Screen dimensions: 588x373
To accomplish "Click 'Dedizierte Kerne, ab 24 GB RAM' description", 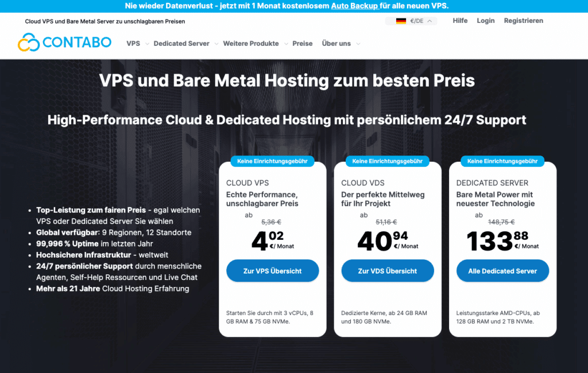I will tap(384, 317).
